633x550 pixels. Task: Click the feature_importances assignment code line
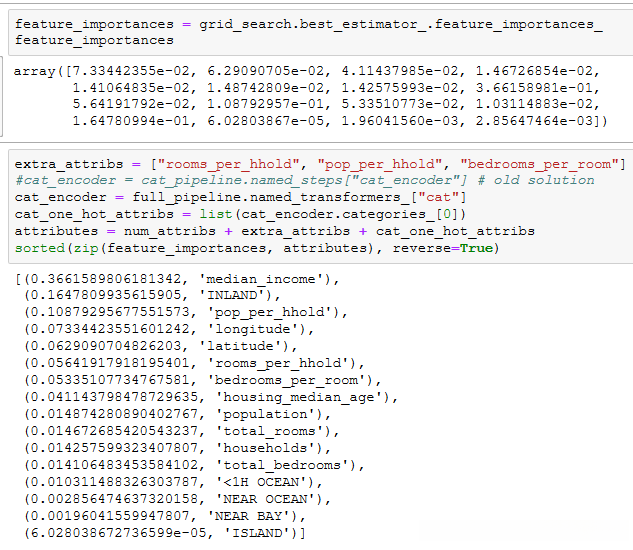(x=308, y=24)
